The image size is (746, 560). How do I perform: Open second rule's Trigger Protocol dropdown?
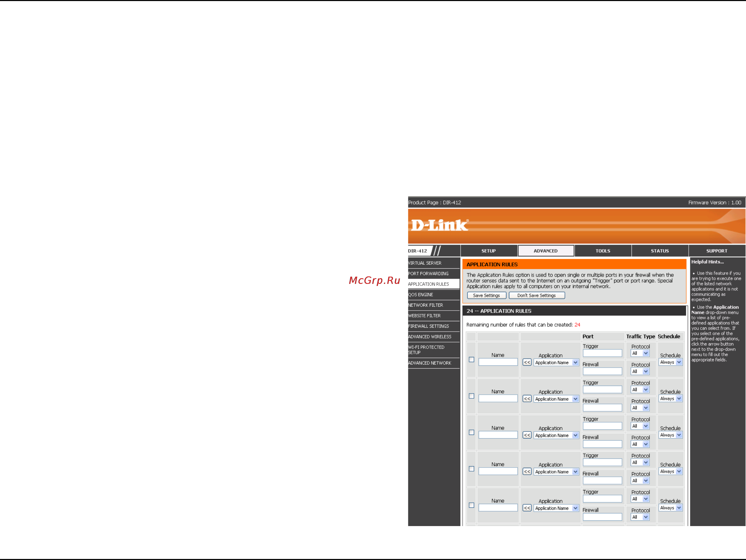click(x=640, y=390)
